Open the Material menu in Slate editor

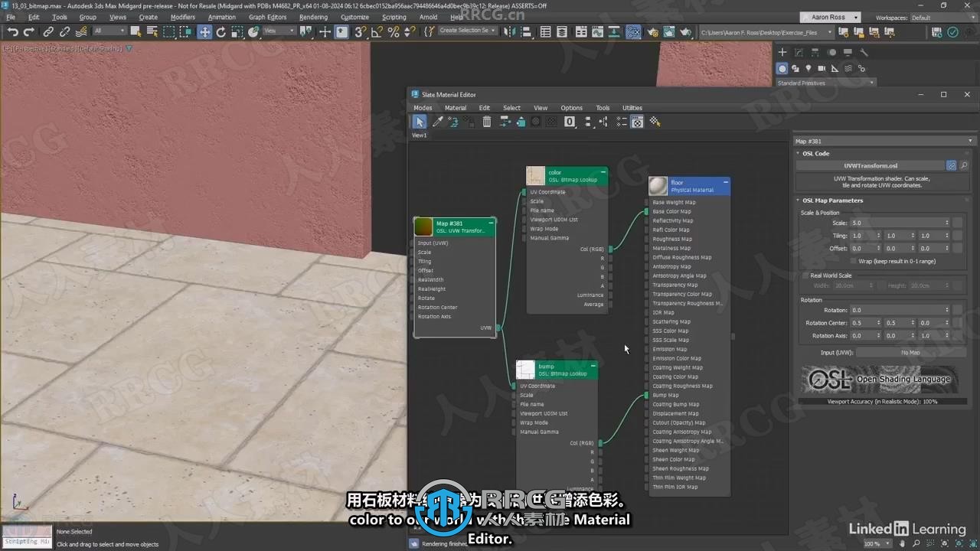[x=456, y=108]
